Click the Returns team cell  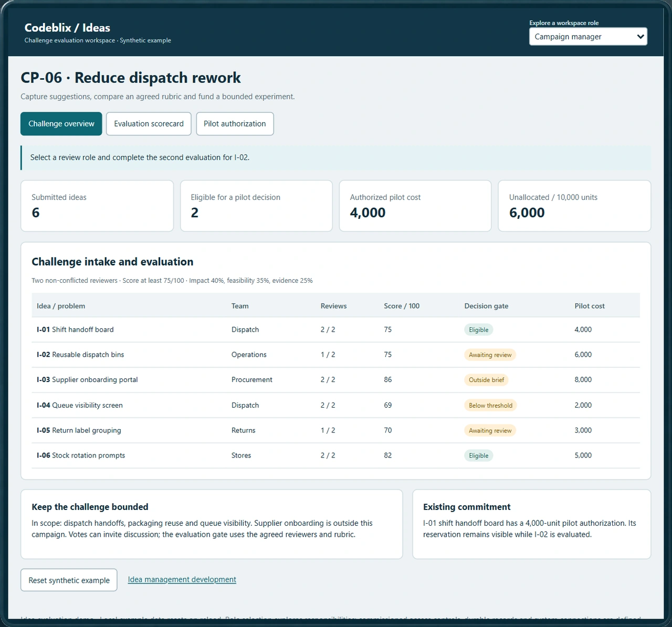point(244,430)
